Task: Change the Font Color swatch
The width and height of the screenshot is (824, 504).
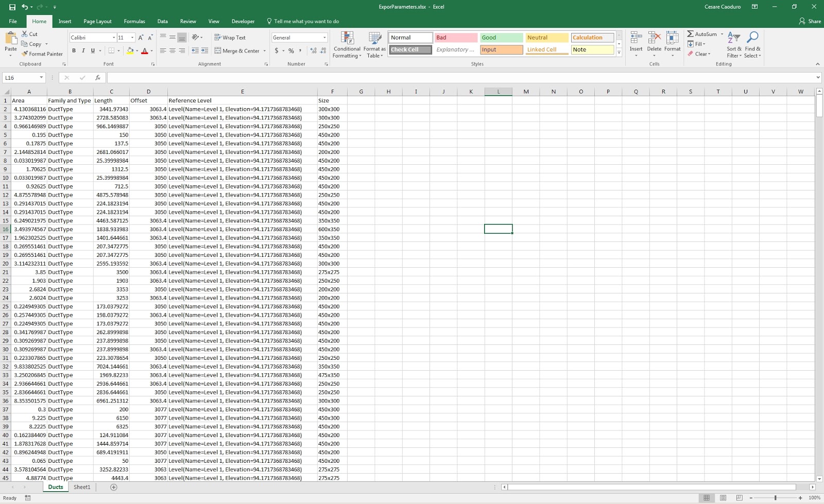Action: pos(144,50)
